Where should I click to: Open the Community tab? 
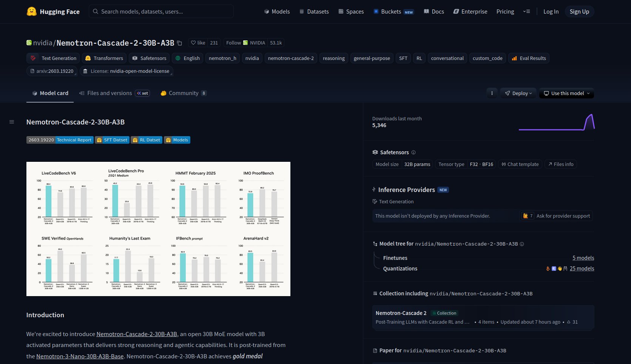coord(183,93)
